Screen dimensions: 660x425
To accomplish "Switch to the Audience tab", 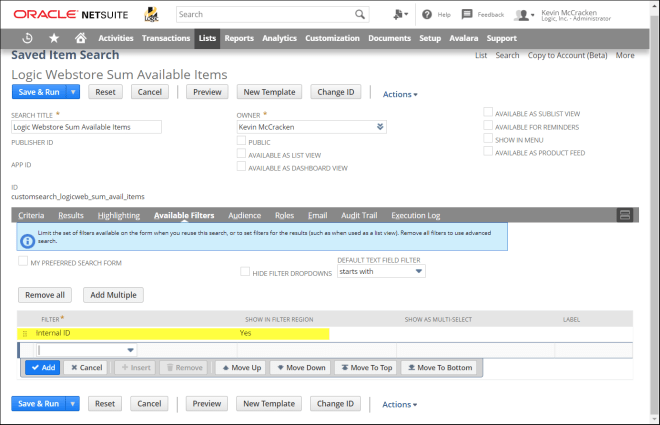I will [x=245, y=215].
